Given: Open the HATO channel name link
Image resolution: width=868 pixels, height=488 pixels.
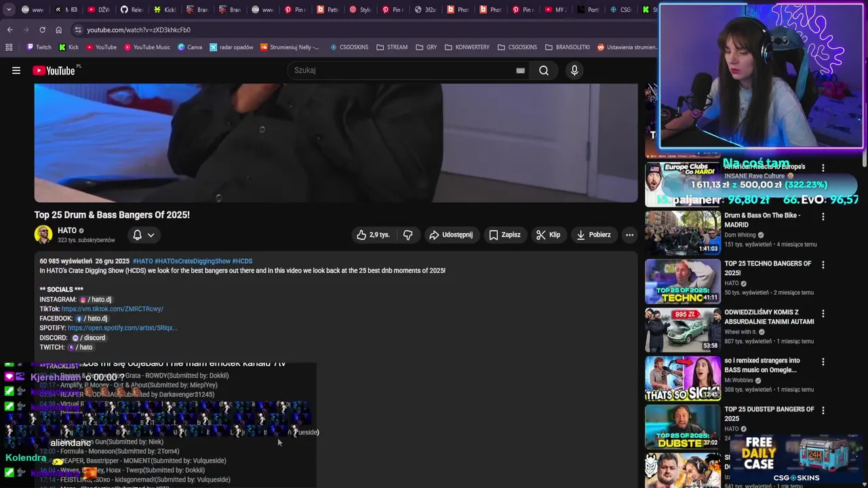Looking at the screenshot, I should coord(67,230).
